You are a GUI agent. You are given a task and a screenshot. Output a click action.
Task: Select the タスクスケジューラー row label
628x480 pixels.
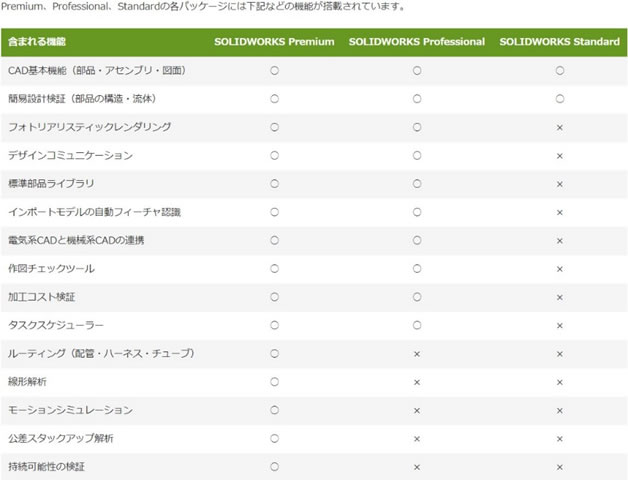[x=56, y=325]
